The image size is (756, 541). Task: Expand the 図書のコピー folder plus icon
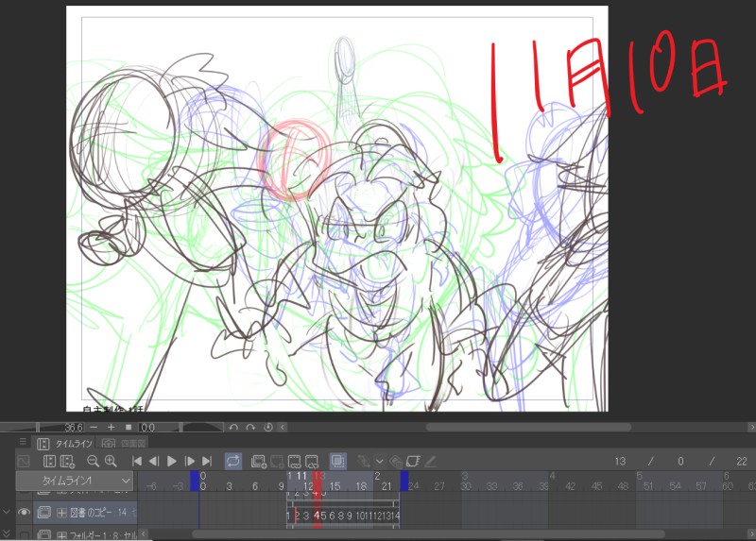[61, 513]
